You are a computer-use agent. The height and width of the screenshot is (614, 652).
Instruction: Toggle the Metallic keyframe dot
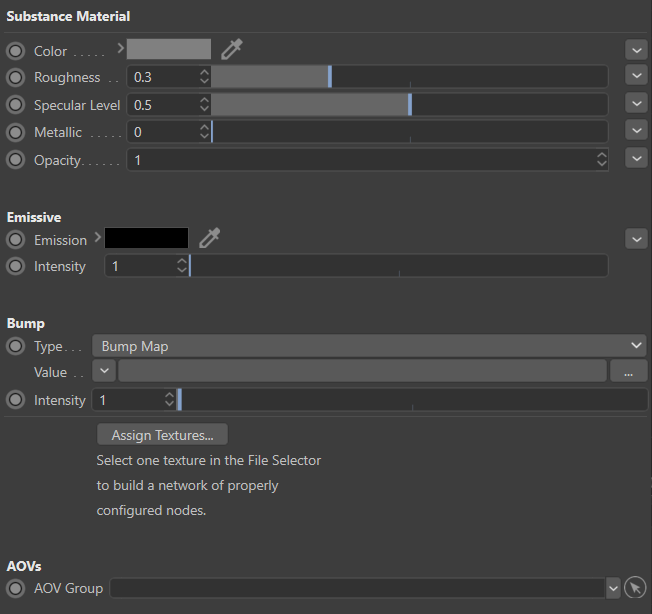coord(15,132)
